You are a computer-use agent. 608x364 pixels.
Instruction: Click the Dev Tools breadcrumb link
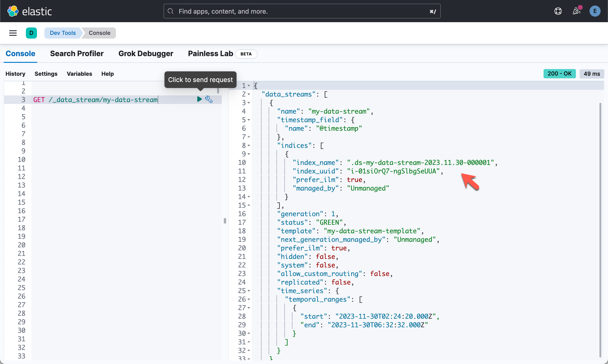tap(63, 33)
